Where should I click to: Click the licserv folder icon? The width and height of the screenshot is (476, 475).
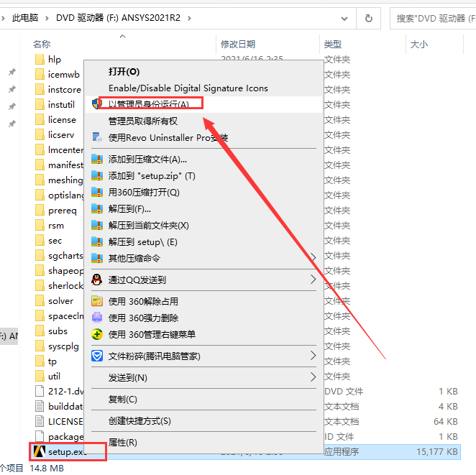click(x=40, y=134)
